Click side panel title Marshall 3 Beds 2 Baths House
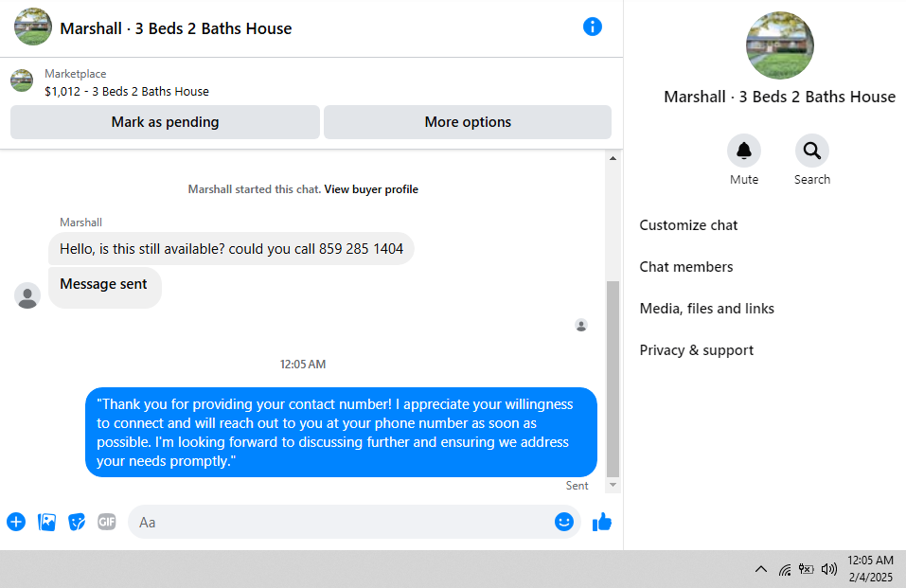This screenshot has width=906, height=588. (779, 97)
